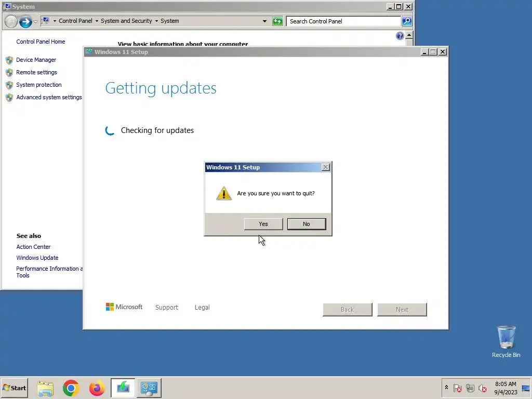Switch to Control Panel taskbar button
The width and height of the screenshot is (532, 399).
click(149, 388)
